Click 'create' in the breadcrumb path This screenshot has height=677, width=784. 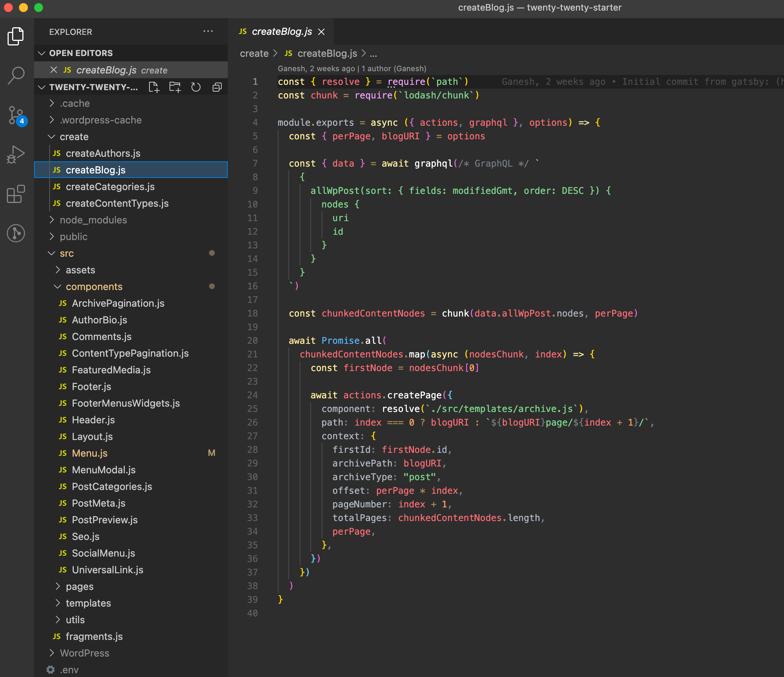click(254, 53)
